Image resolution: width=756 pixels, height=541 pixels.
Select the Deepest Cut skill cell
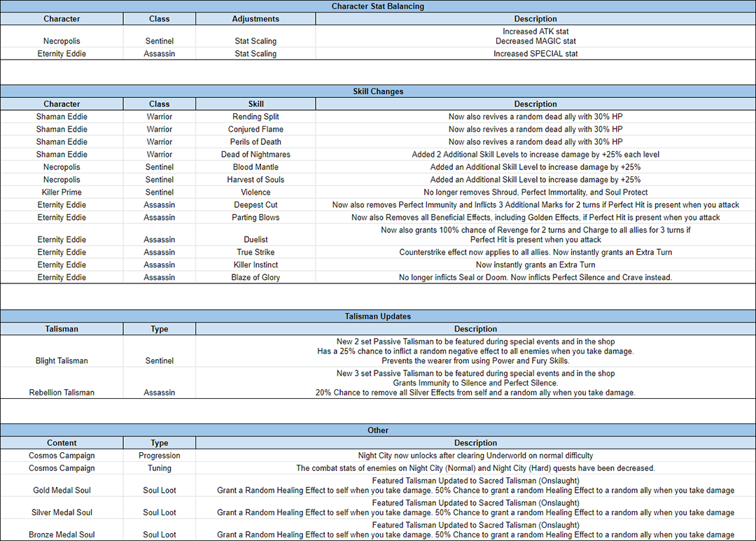click(255, 205)
